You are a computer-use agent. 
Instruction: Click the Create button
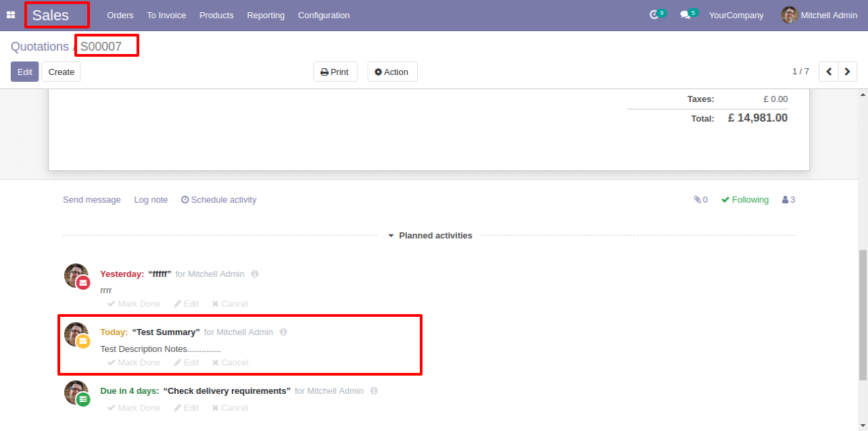point(62,72)
